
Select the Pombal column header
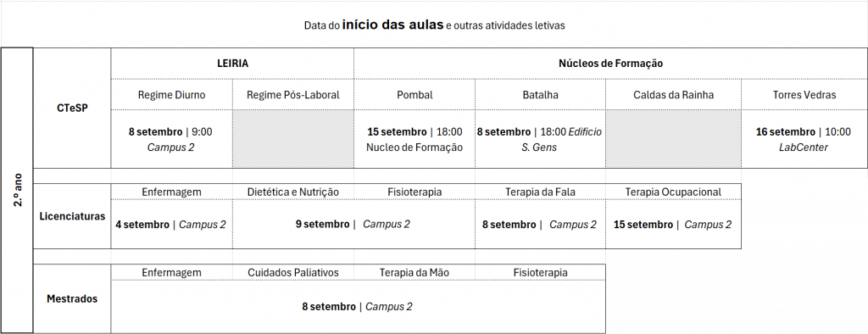414,95
